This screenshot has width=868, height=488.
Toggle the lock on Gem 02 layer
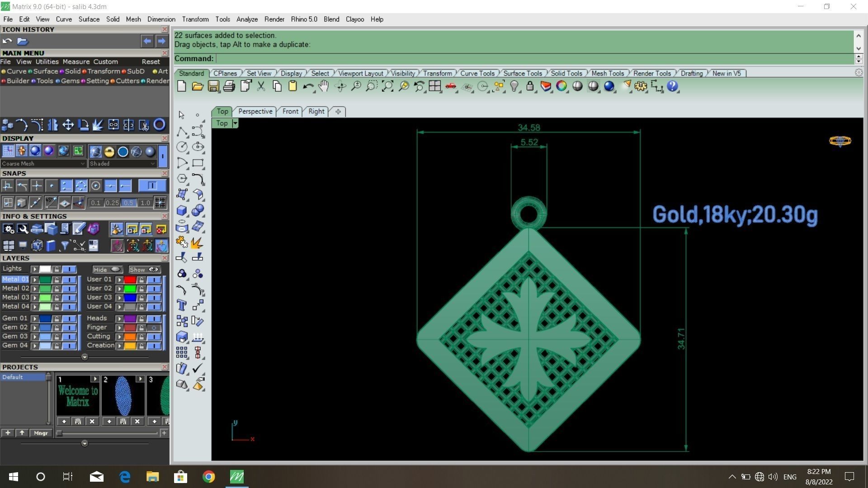tap(57, 328)
